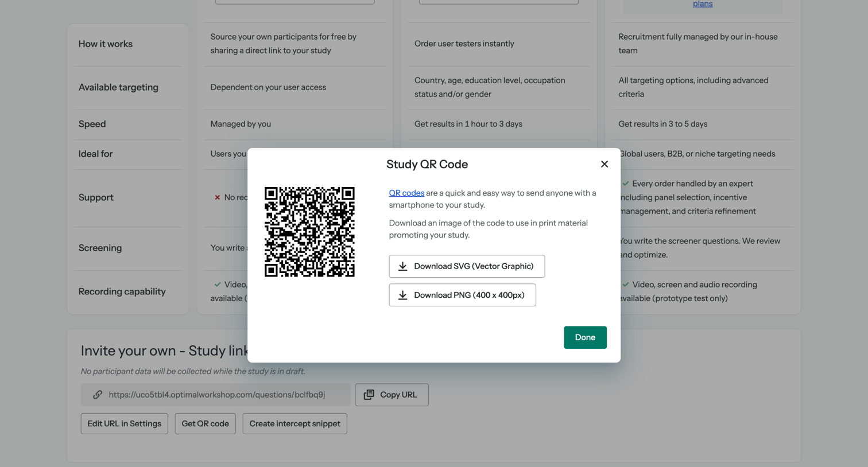Click 'Managed by you' text
Viewport: 868px width, 467px height.
tap(241, 124)
